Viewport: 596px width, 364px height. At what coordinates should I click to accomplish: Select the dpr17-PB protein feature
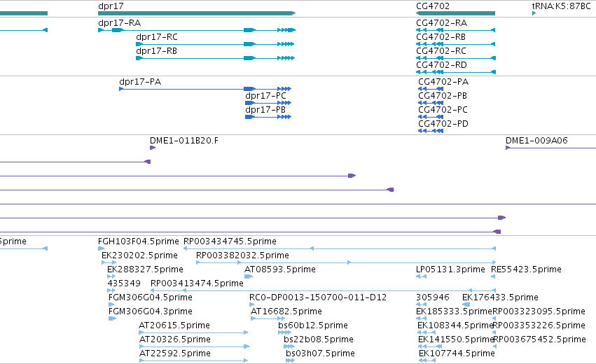pos(268,117)
